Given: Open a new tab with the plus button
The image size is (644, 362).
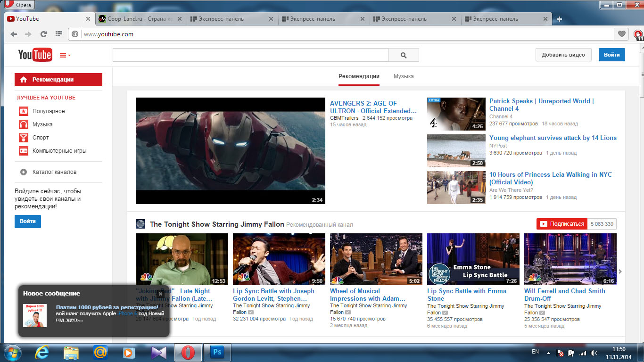Looking at the screenshot, I should click(x=559, y=19).
